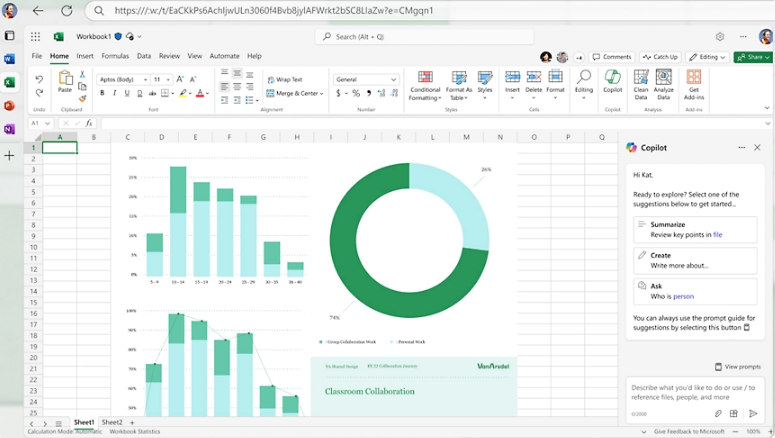Click the Redo arrow in the ribbon

pyautogui.click(x=39, y=92)
